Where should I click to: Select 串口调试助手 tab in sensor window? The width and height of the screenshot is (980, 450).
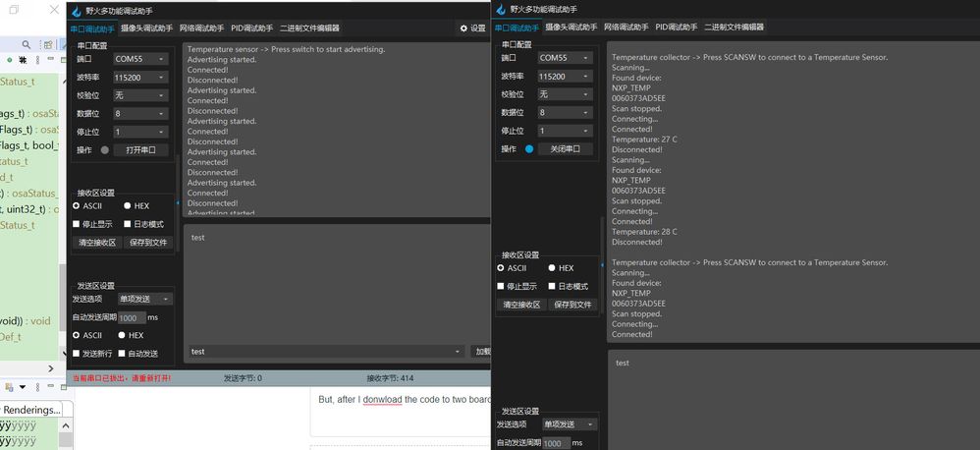[92, 28]
